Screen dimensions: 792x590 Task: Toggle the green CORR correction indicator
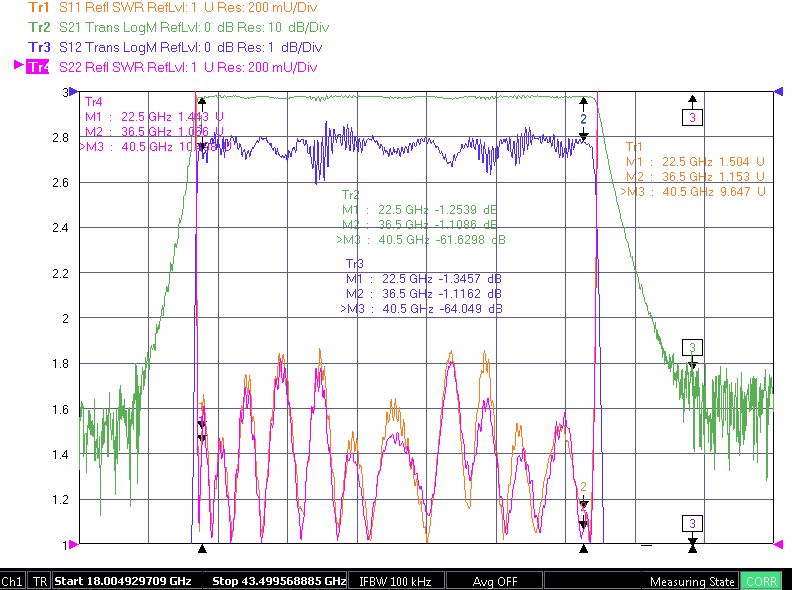(x=761, y=581)
